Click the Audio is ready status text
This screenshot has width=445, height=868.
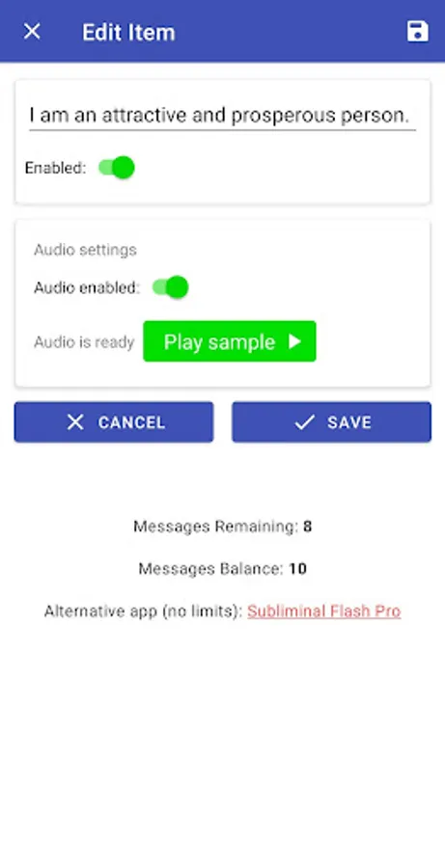84,342
